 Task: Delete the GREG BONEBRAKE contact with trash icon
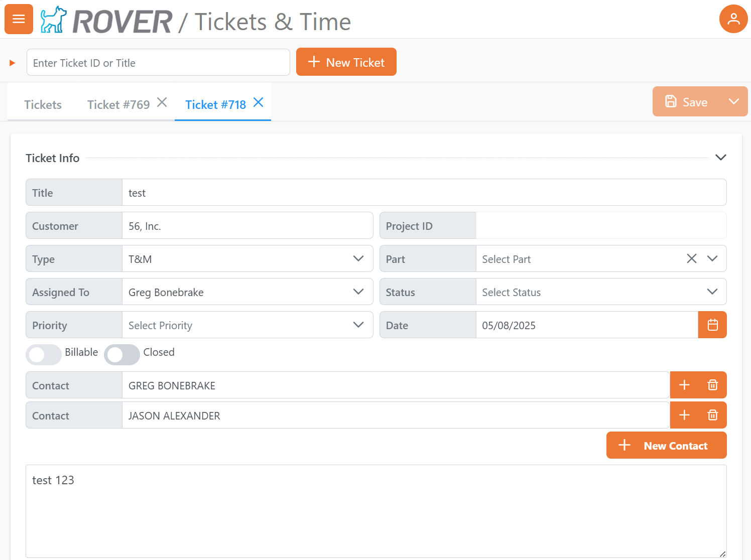point(712,385)
